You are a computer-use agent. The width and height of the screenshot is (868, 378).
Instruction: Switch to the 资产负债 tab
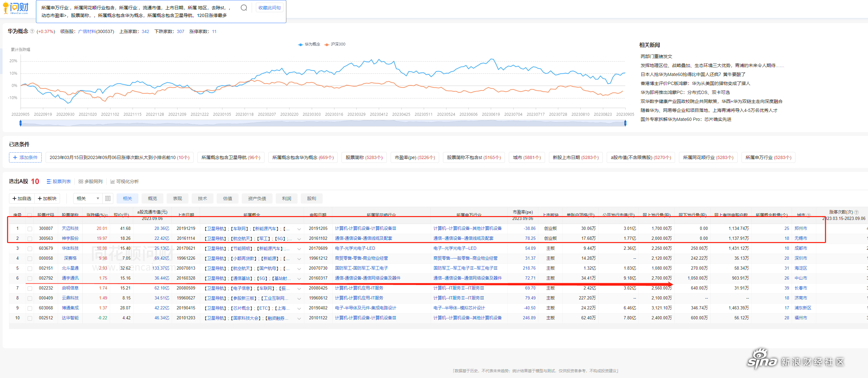(257, 198)
